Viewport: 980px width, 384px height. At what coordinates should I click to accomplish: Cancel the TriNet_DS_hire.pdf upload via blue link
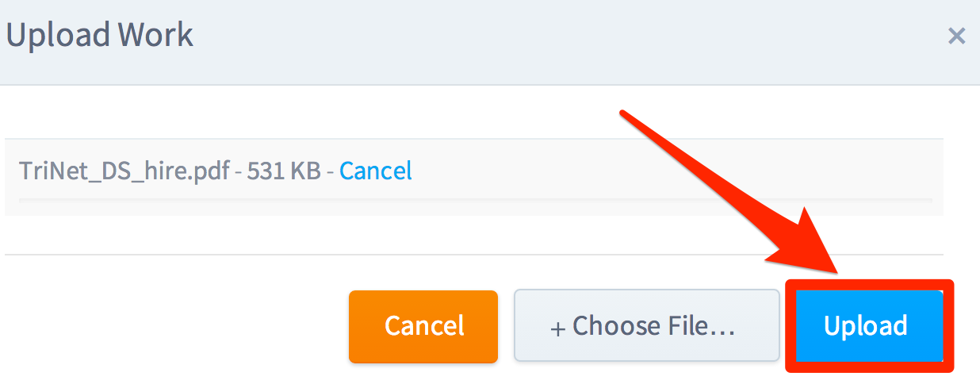376,171
